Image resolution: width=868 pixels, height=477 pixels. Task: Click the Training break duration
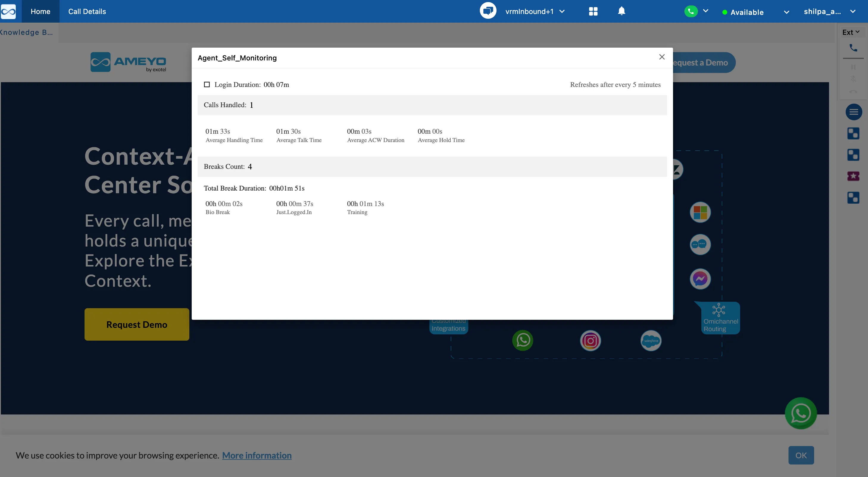tap(365, 204)
